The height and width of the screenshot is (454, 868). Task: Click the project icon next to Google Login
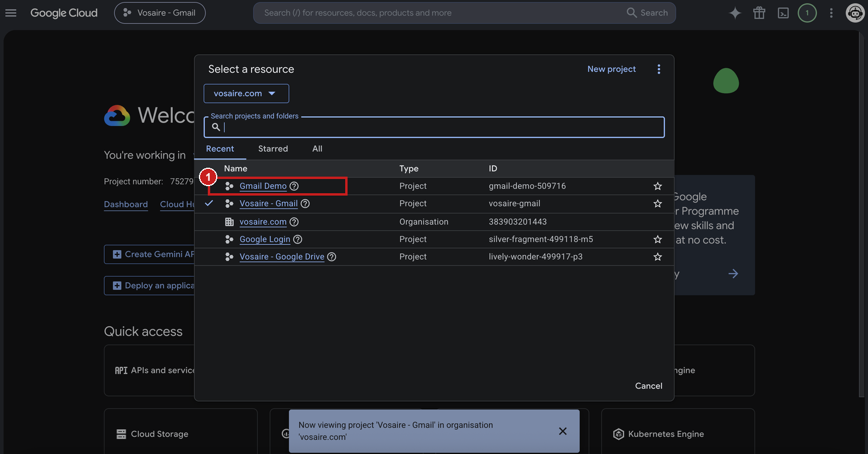[229, 239]
